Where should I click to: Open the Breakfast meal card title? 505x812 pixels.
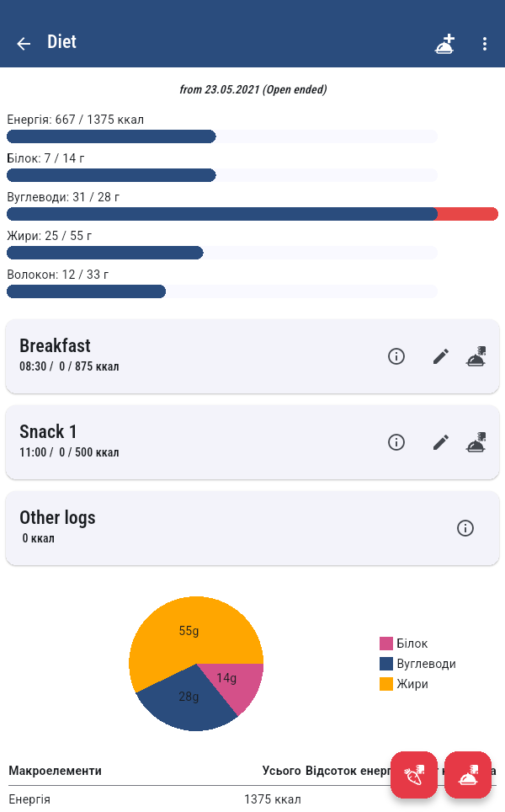tap(55, 345)
